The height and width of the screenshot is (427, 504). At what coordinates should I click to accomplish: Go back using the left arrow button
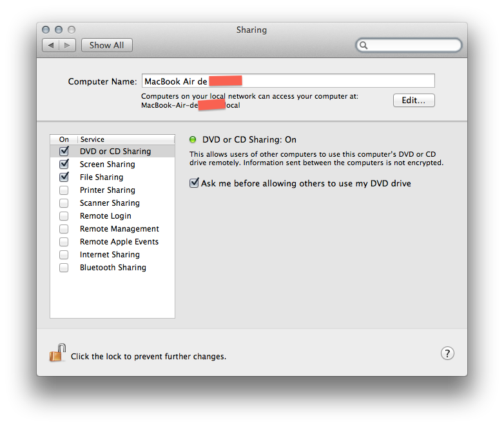point(51,45)
